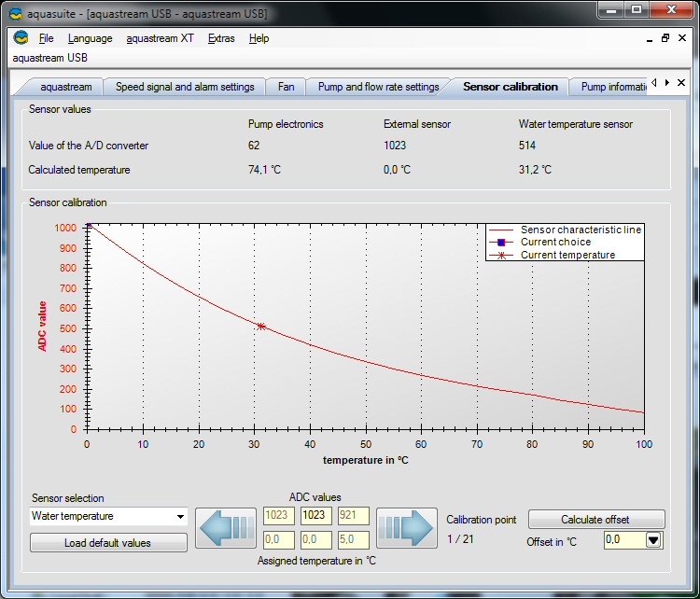Expand the tab list dropdown arrow
700x599 pixels.
coord(666,82)
